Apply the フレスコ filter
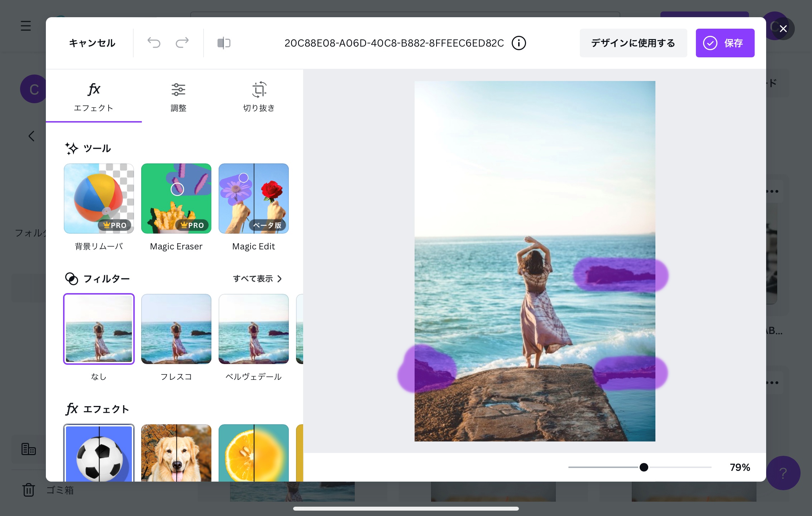This screenshot has height=516, width=812. (176, 329)
